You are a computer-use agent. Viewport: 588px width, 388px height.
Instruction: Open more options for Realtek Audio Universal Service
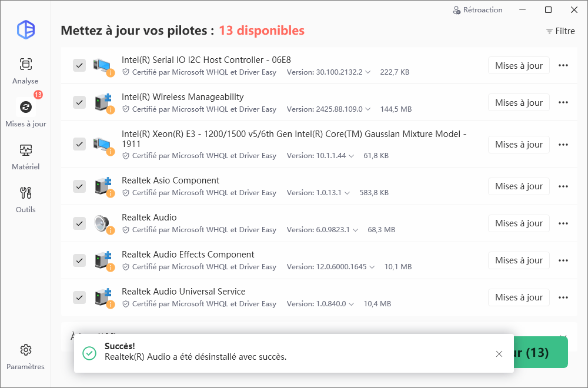pos(563,297)
